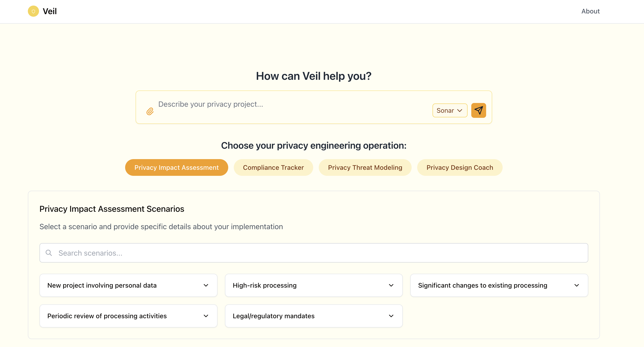Viewport: 644px width, 347px height.
Task: Click the Veil brand name
Action: coord(50,11)
